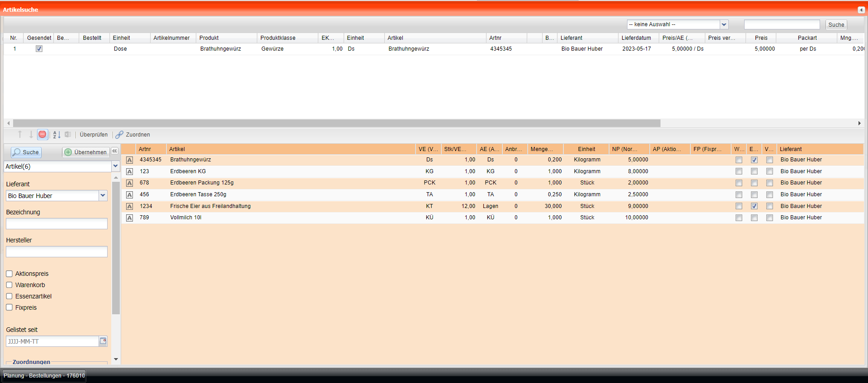Viewport: 868px width, 383px height.
Task: Open the Lieferant Bio Bauer Huber dropdown
Action: coord(103,195)
